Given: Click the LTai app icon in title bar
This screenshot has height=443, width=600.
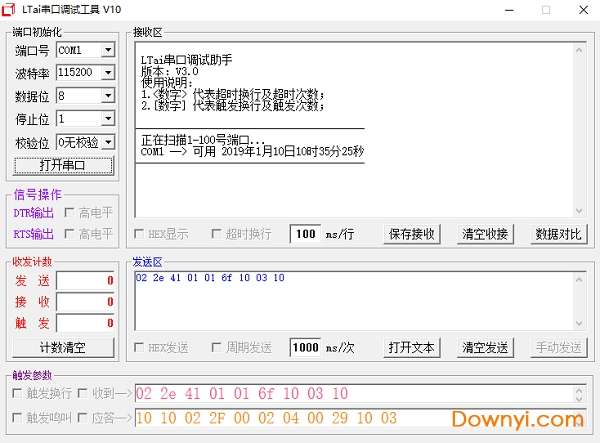Looking at the screenshot, I should pos(11,9).
